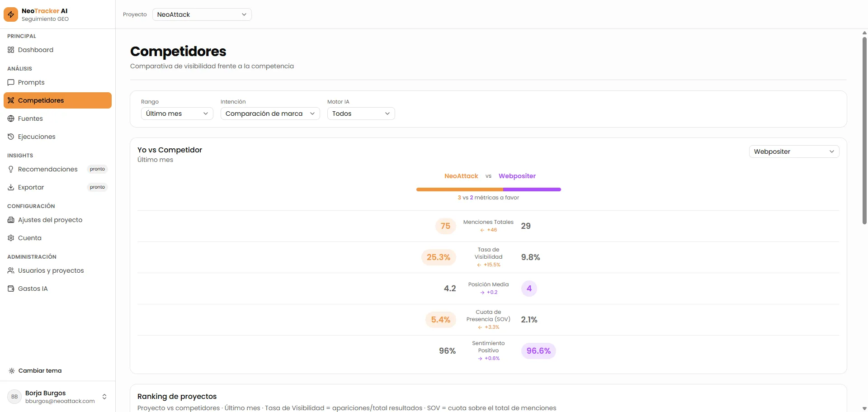The height and width of the screenshot is (412, 868).
Task: Click the page vertical scrollbar
Action: point(864,130)
